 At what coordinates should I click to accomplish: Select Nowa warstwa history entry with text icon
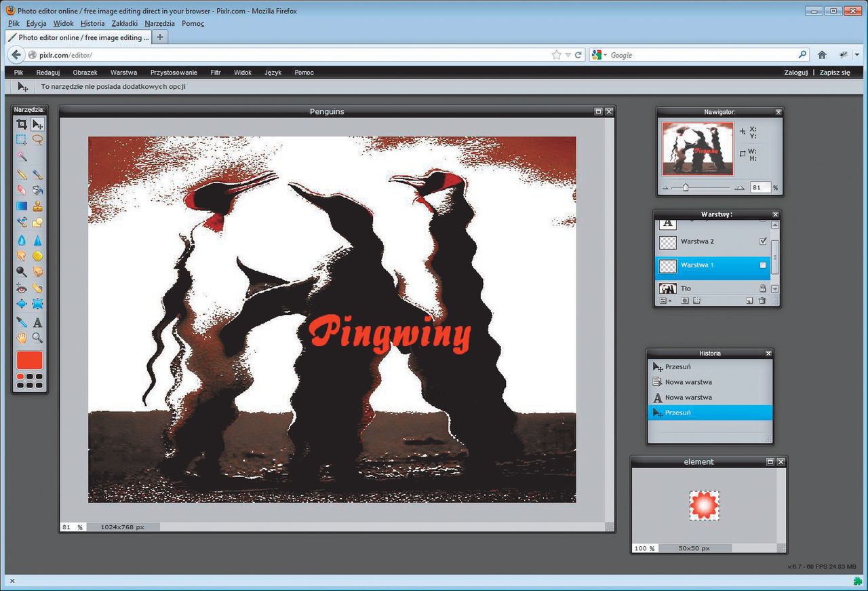(x=710, y=397)
